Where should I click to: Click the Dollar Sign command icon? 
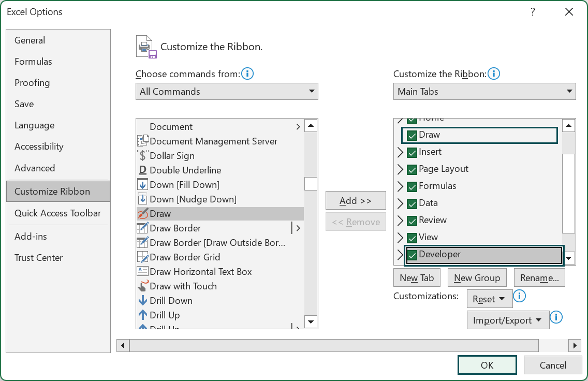pos(143,156)
